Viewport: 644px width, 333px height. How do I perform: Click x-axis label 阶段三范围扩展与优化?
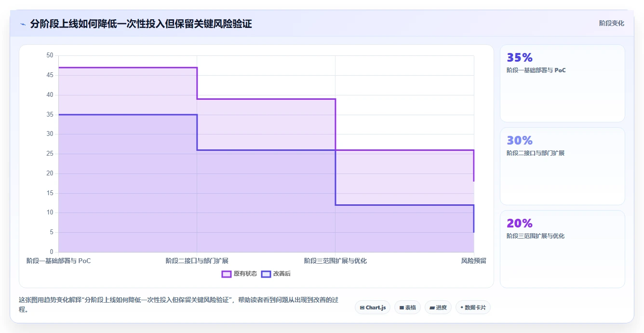pyautogui.click(x=335, y=261)
